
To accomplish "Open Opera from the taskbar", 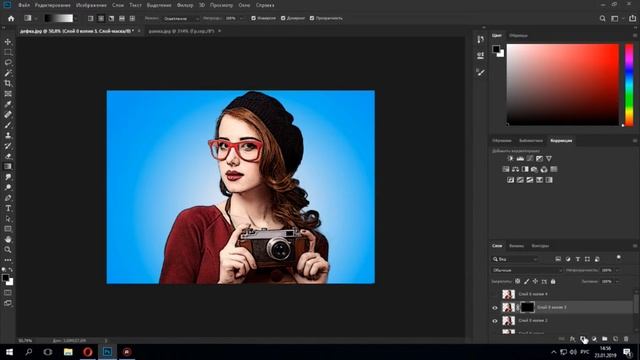I will click(87, 352).
